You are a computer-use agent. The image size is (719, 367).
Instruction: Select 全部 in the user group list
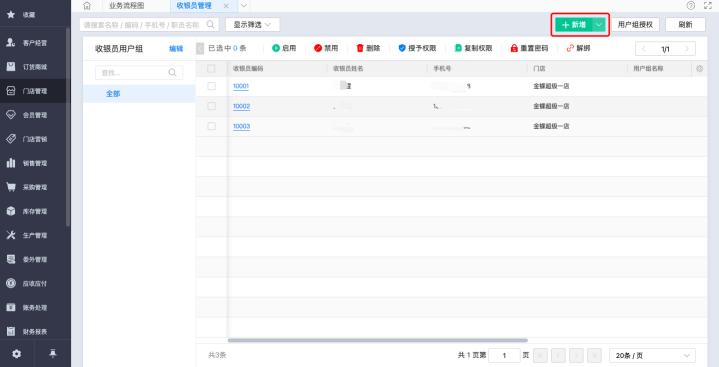click(139, 94)
